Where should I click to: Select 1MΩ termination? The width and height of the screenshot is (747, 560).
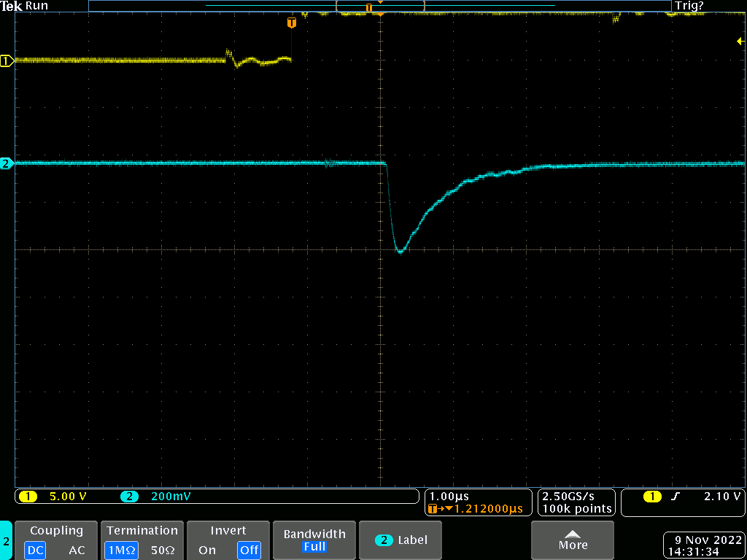point(120,551)
